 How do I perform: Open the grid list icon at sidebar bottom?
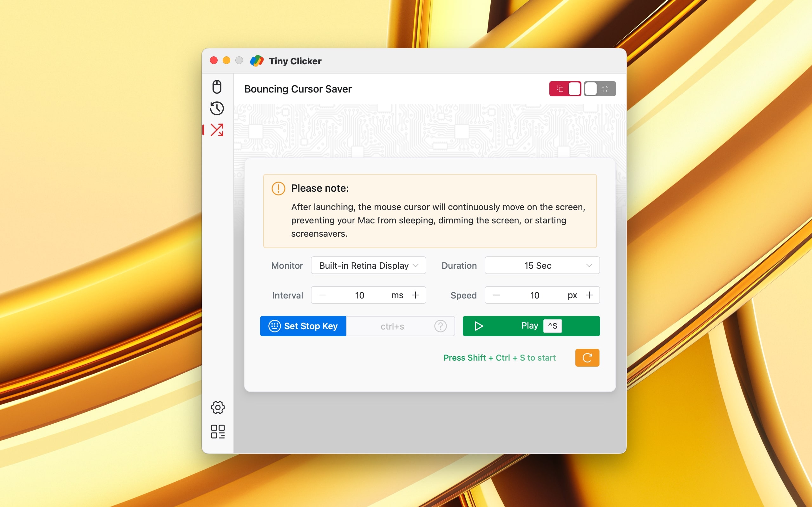217,432
